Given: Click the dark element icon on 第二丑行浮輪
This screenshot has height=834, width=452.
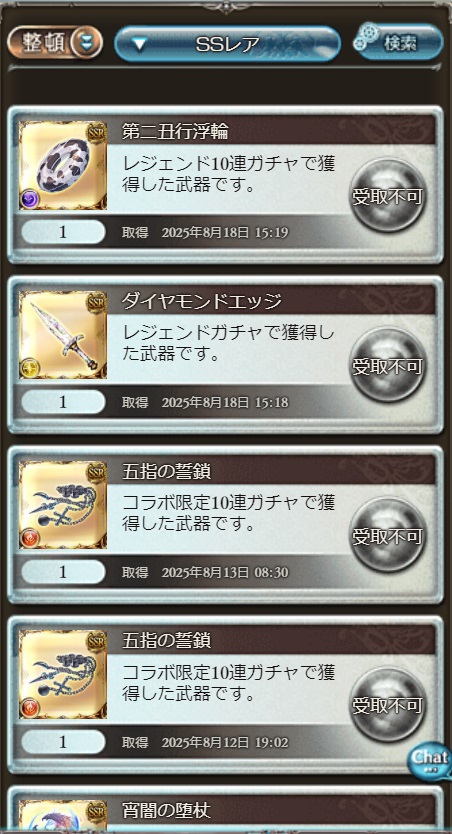Looking at the screenshot, I should pyautogui.click(x=29, y=200).
